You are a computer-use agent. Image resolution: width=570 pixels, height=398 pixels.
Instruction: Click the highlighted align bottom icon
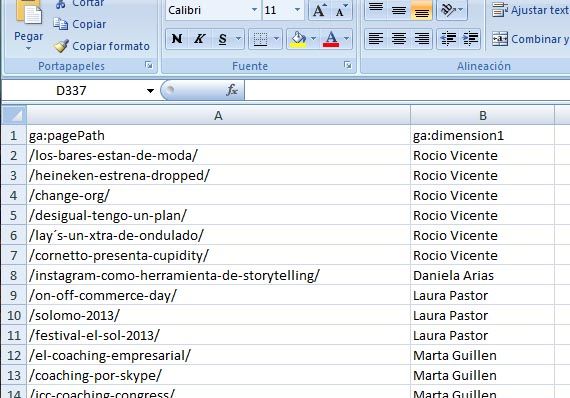point(421,9)
